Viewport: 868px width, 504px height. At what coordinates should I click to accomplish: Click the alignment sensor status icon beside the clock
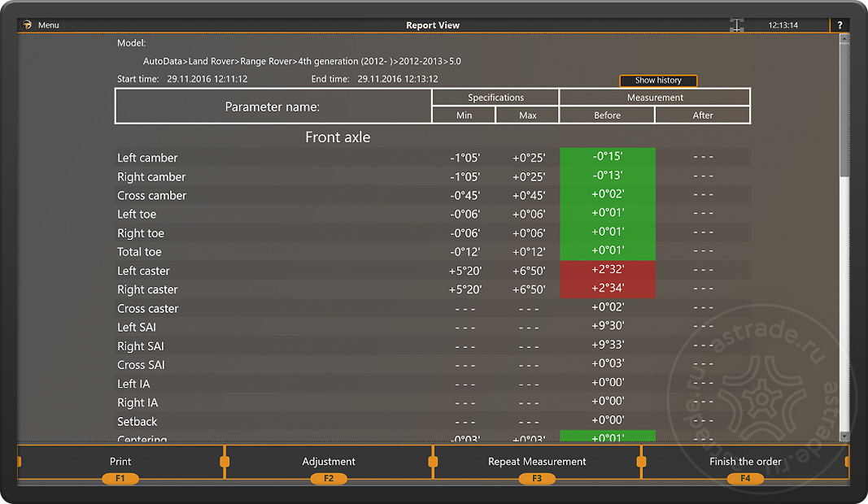736,25
